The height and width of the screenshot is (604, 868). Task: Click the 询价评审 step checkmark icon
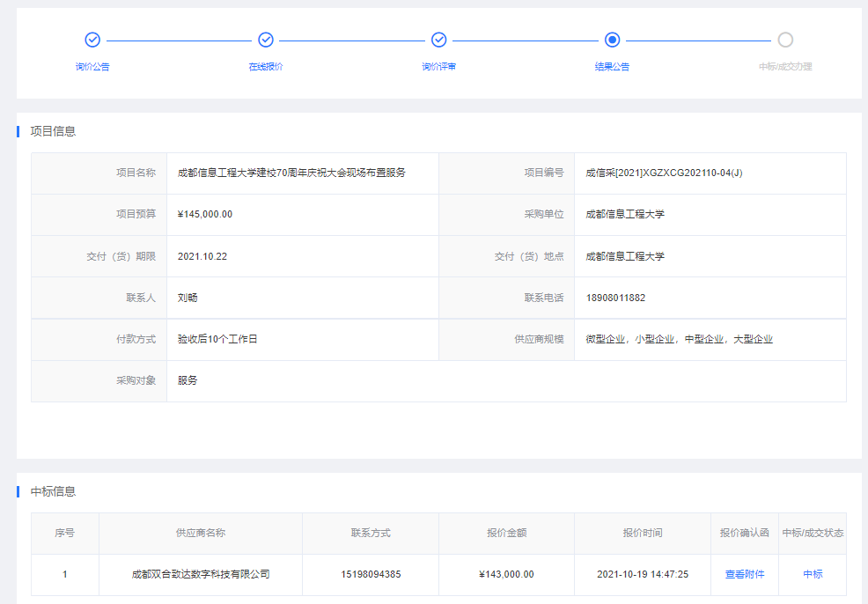point(439,40)
